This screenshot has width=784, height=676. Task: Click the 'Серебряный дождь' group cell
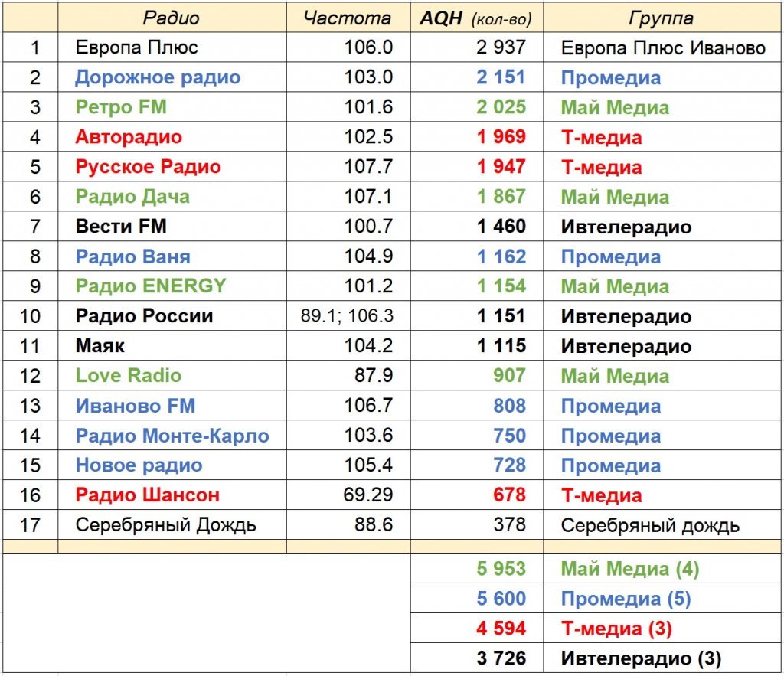(x=663, y=525)
